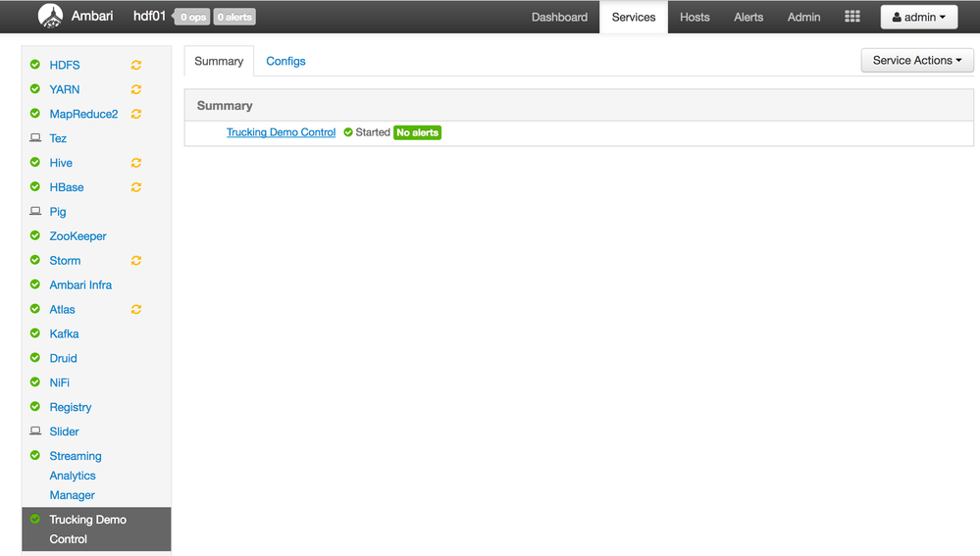Click the green status check next to HDFS
Image resolution: width=980 pixels, height=556 pixels.
(x=35, y=65)
